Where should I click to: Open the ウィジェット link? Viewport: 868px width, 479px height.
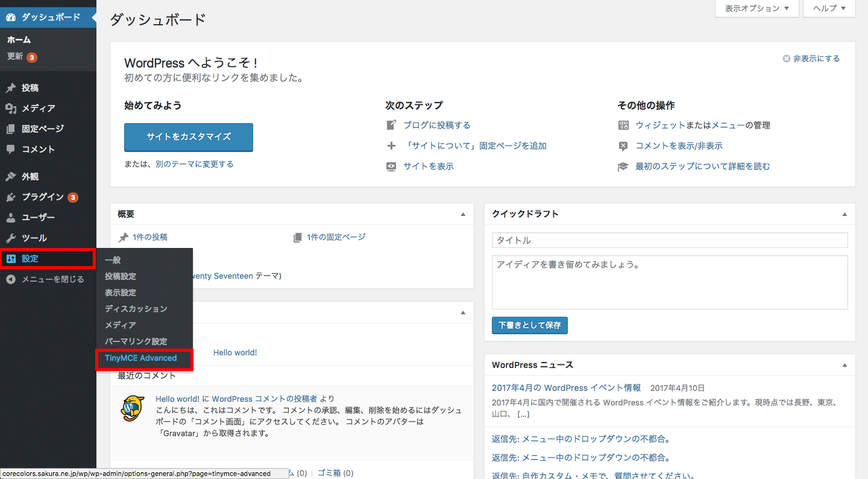pyautogui.click(x=661, y=125)
